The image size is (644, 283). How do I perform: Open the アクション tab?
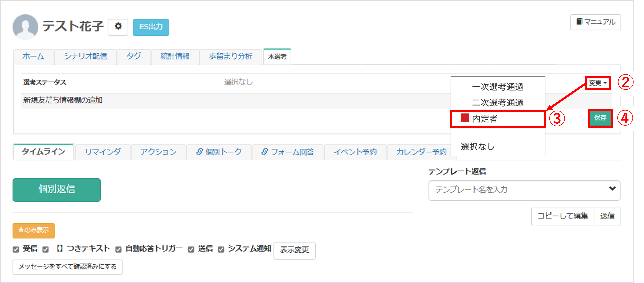158,152
